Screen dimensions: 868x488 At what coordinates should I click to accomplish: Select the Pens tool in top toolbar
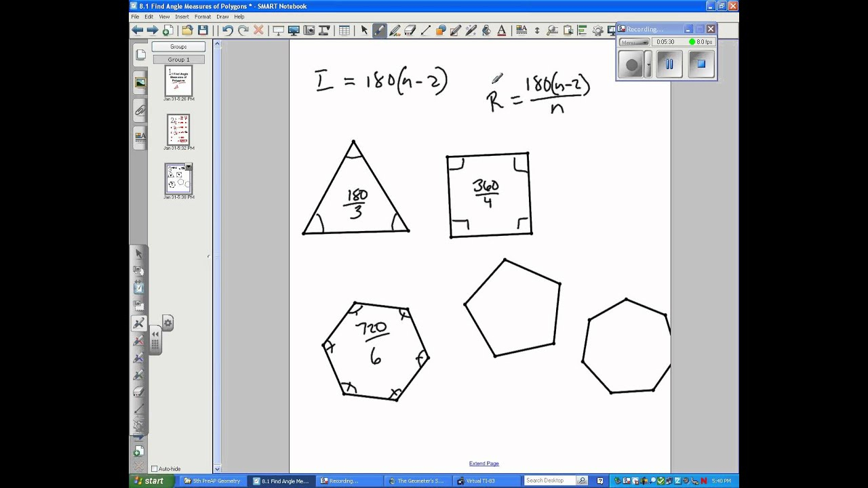click(380, 30)
